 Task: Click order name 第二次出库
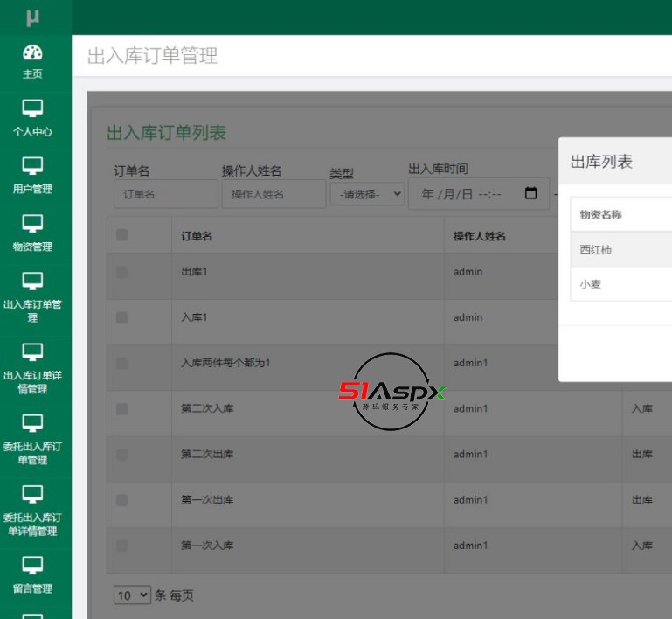pyautogui.click(x=207, y=454)
